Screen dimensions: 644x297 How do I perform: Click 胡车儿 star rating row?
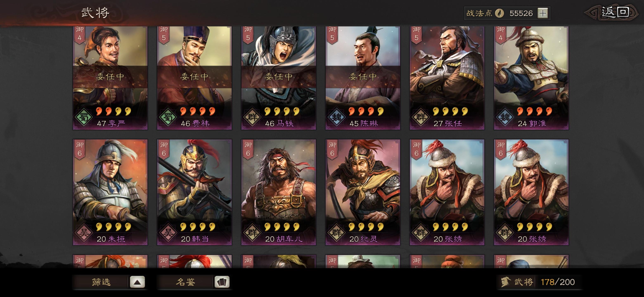click(x=282, y=226)
